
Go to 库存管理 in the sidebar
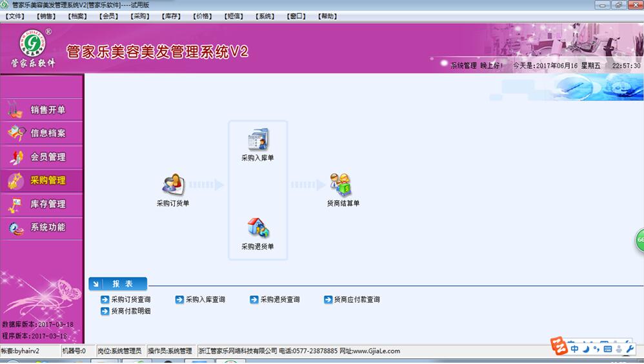point(41,204)
